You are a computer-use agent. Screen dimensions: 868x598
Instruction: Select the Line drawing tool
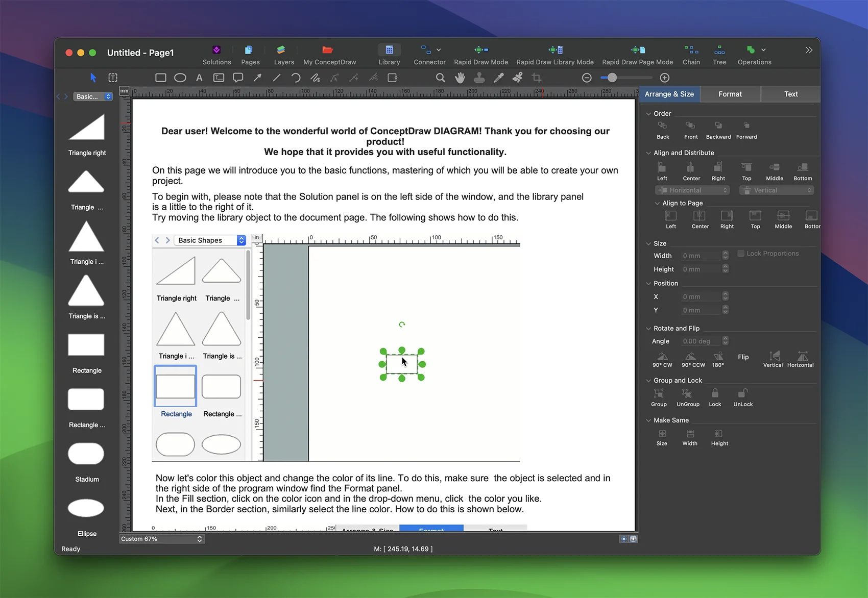click(277, 78)
